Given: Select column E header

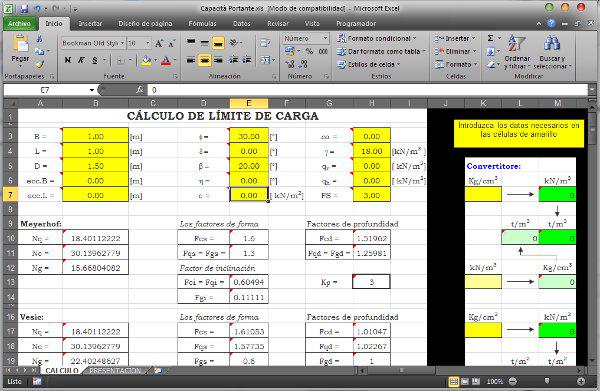Looking at the screenshot, I should [x=249, y=103].
